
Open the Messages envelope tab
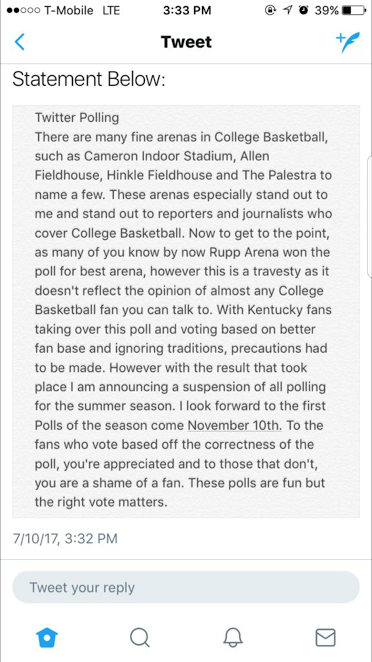click(x=326, y=638)
